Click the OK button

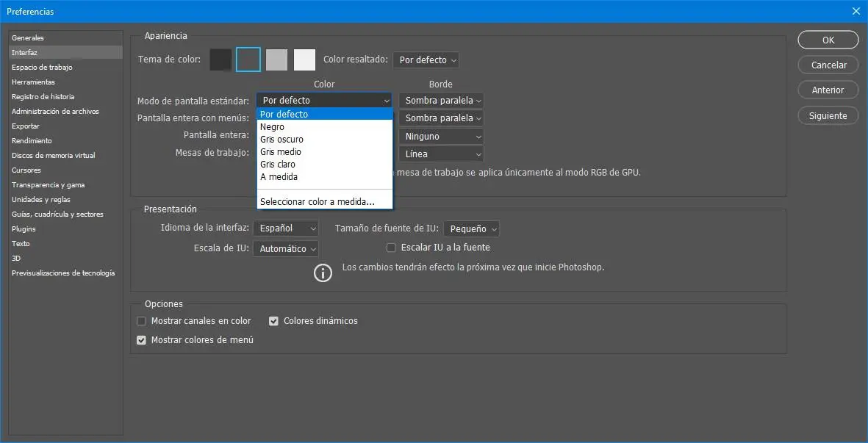click(828, 40)
